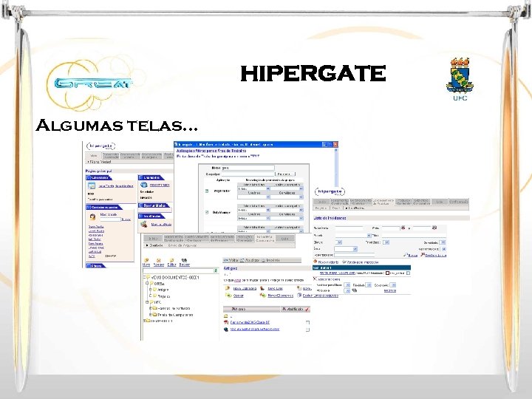Click the hipergate logo above the incidents list window
This screenshot has height=399, width=532.
330,191
